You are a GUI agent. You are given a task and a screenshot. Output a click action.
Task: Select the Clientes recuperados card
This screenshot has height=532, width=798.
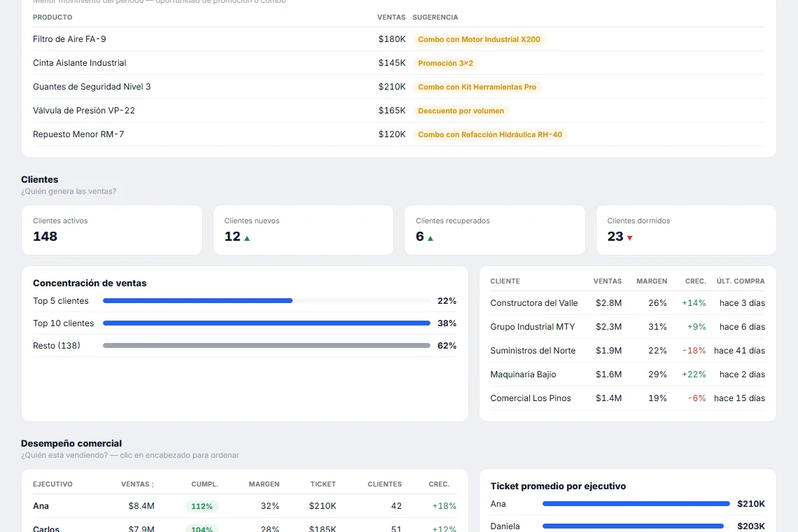pyautogui.click(x=495, y=230)
